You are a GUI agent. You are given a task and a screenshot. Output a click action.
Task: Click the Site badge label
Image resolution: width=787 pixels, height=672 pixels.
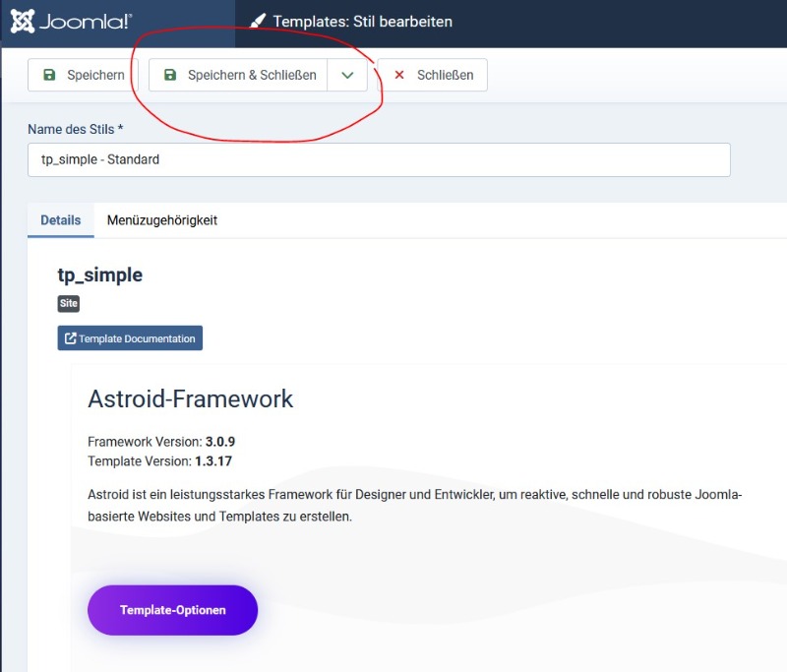tap(69, 303)
